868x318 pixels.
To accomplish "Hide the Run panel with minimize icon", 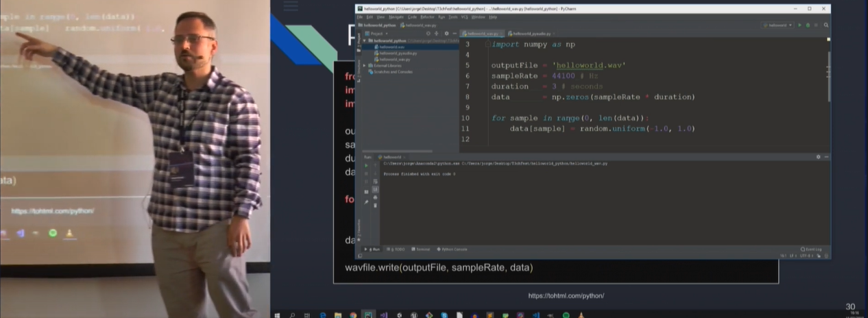I will 826,156.
